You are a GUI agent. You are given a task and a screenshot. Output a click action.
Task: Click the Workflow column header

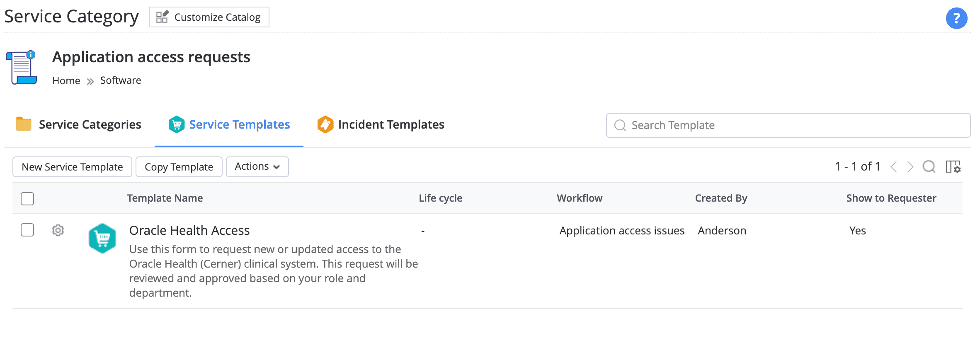point(580,198)
